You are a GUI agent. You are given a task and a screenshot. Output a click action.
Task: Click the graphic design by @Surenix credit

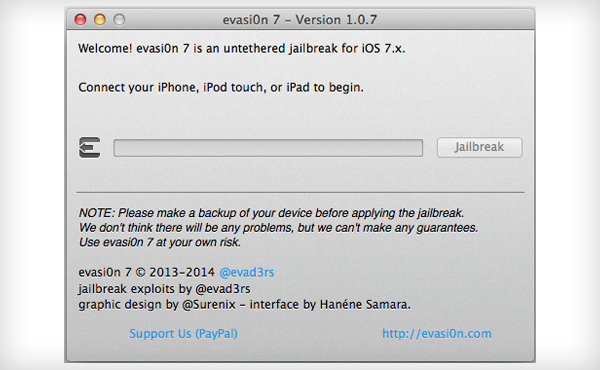pyautogui.click(x=157, y=305)
